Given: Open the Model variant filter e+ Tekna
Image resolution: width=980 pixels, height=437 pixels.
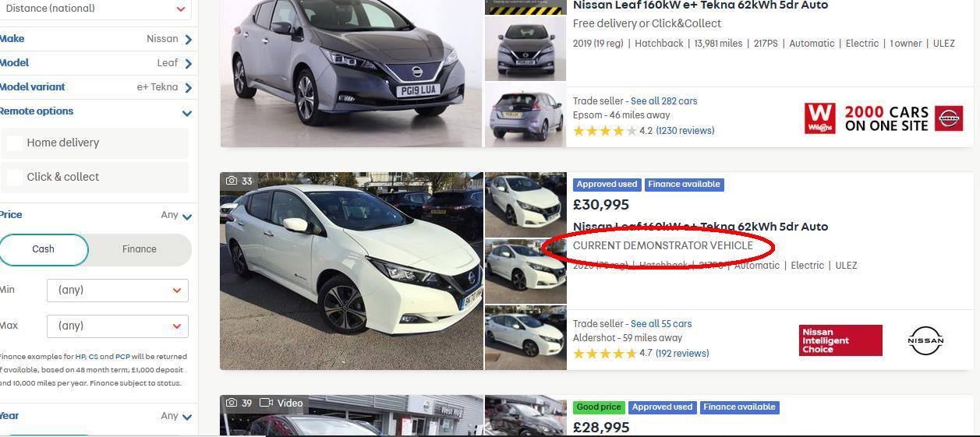Looking at the screenshot, I should [x=96, y=87].
